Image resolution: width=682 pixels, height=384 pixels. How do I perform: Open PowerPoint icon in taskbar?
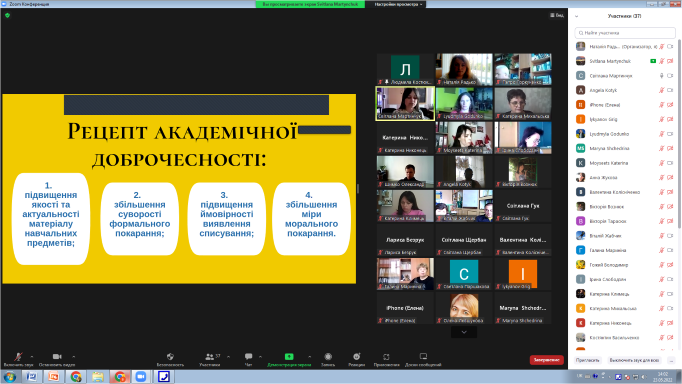54,377
